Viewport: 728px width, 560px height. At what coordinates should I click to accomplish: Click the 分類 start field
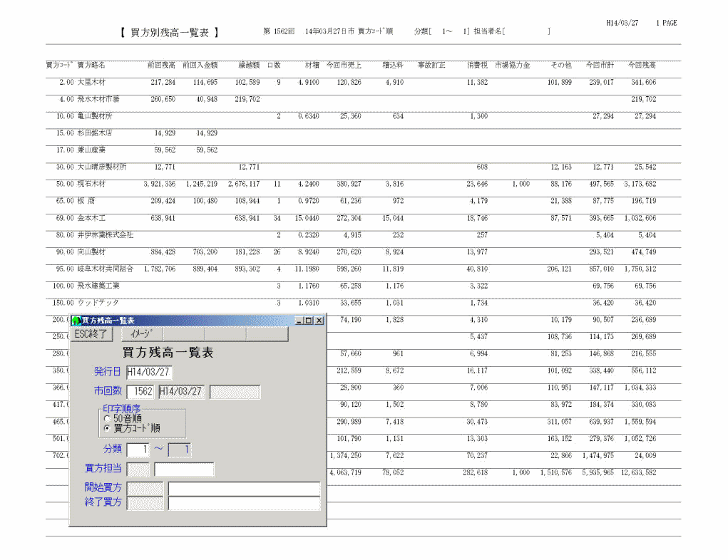click(x=138, y=450)
